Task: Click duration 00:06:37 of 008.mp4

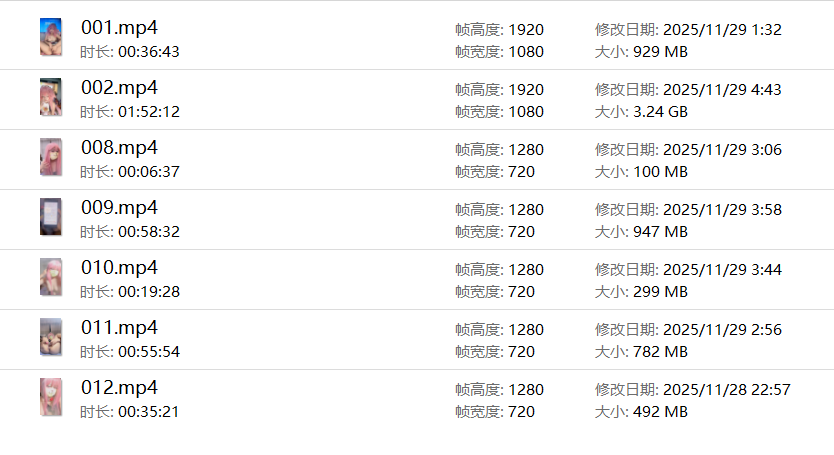Action: pyautogui.click(x=149, y=172)
